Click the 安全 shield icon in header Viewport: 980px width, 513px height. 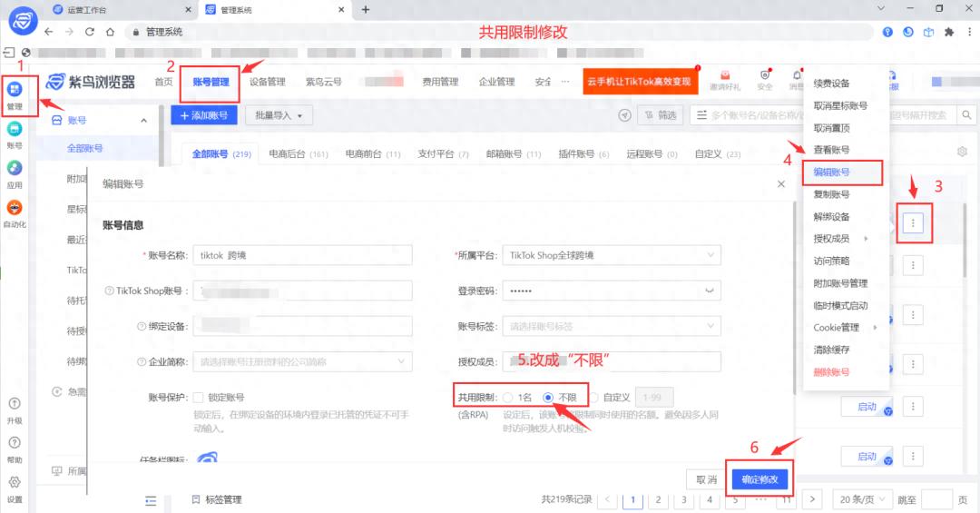pyautogui.click(x=765, y=75)
